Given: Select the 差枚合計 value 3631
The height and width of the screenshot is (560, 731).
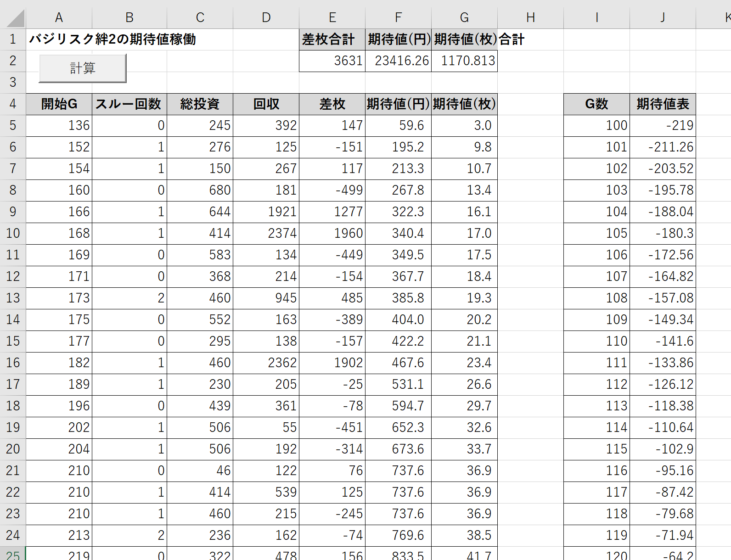Looking at the screenshot, I should 332,61.
